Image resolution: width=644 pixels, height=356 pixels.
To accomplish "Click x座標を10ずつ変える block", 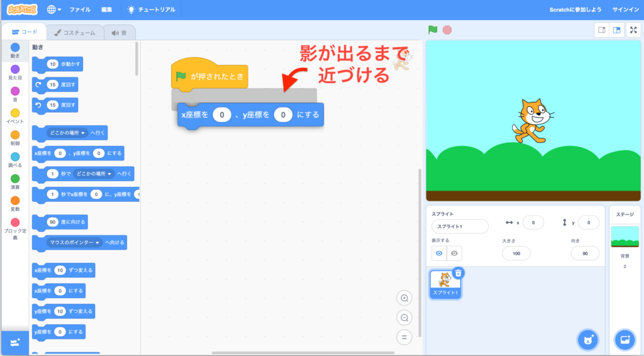I will point(64,270).
